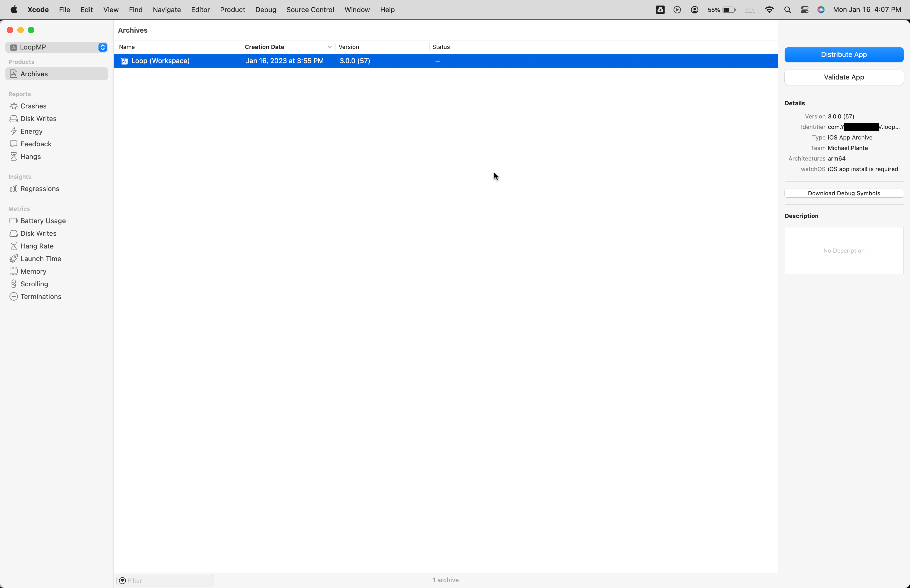Image resolution: width=910 pixels, height=588 pixels.
Task: Open Terminations metrics
Action: pyautogui.click(x=57, y=296)
